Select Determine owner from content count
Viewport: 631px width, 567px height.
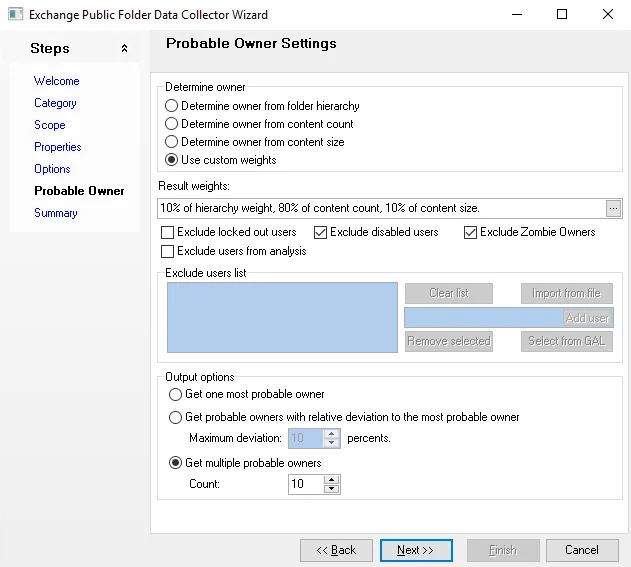coord(259,124)
